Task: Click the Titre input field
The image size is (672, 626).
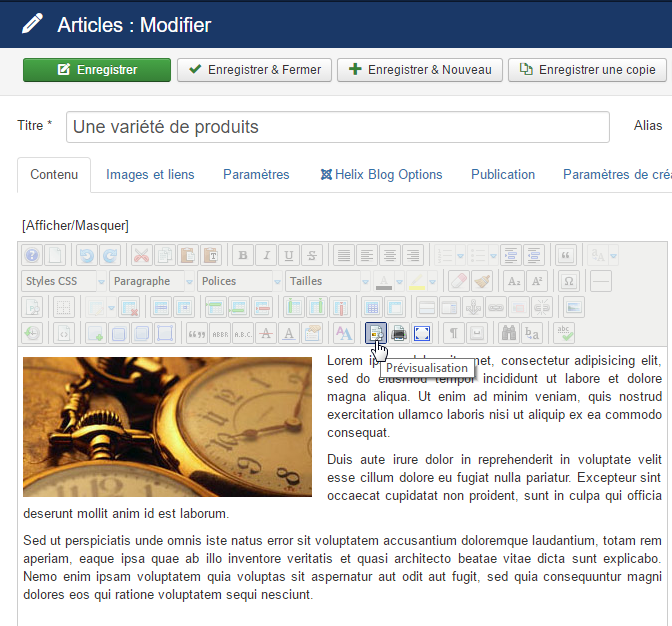Action: tap(338, 127)
